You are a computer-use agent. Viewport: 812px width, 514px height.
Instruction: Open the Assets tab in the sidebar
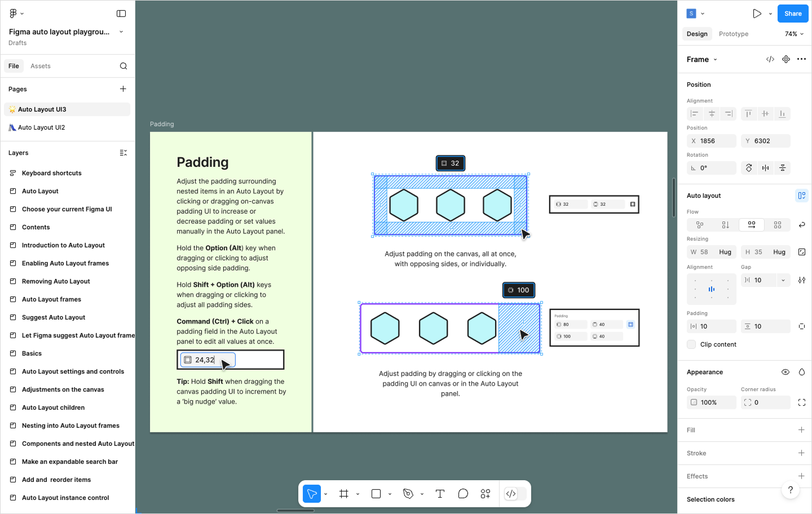[x=40, y=65]
